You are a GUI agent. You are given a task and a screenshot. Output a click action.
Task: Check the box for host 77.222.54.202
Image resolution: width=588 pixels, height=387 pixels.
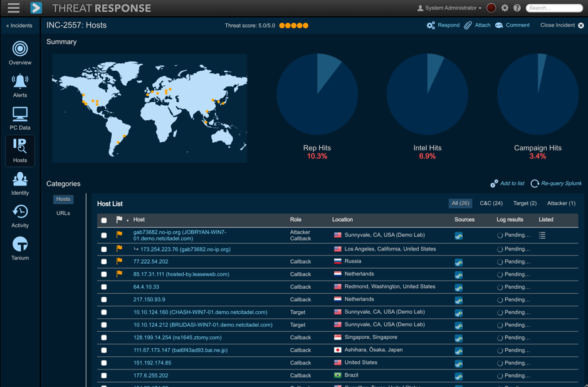point(104,262)
